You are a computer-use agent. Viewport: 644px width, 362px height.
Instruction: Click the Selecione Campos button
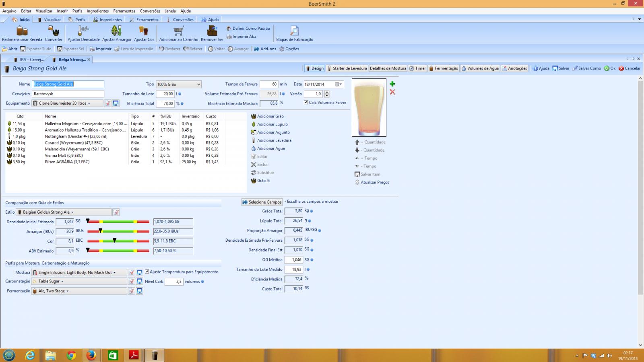tap(262, 202)
